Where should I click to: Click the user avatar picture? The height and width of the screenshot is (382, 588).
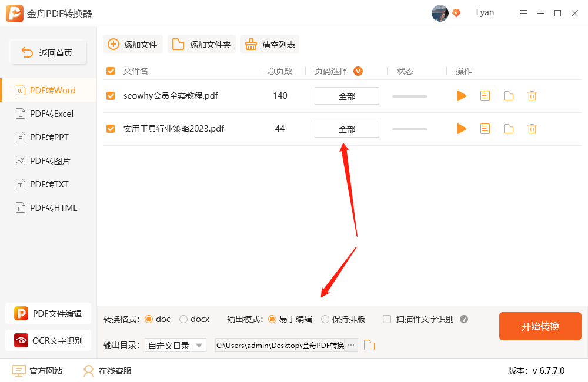point(440,14)
